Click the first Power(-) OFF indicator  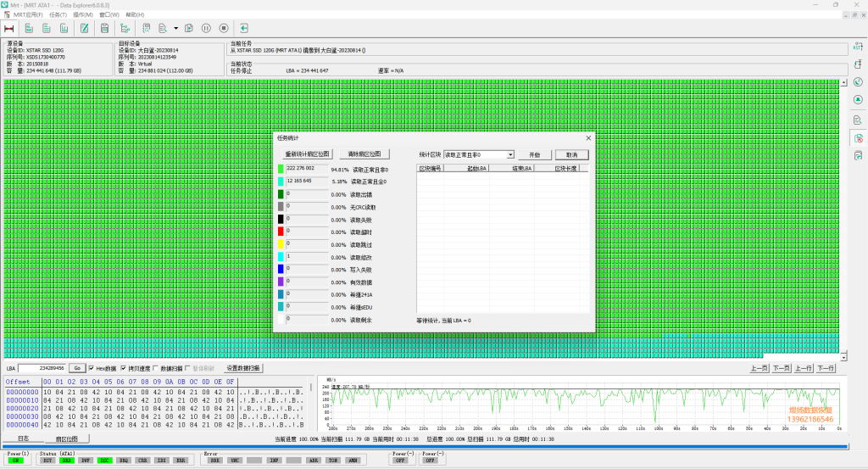tap(400, 461)
